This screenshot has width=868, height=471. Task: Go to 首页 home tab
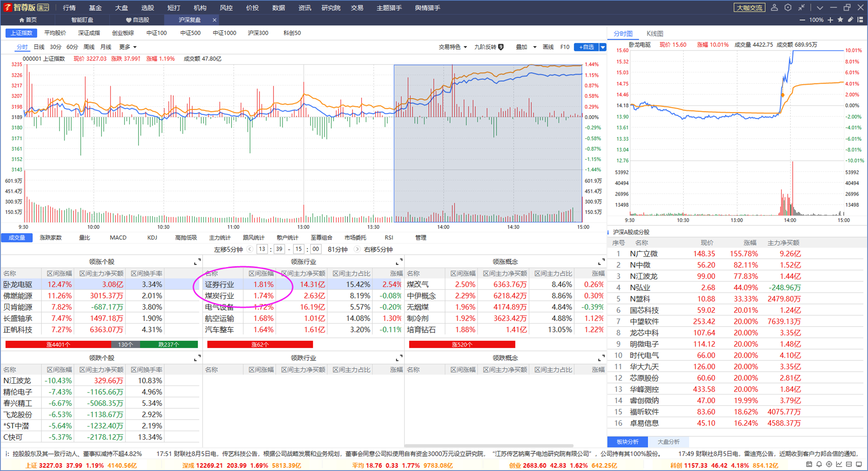pos(28,20)
